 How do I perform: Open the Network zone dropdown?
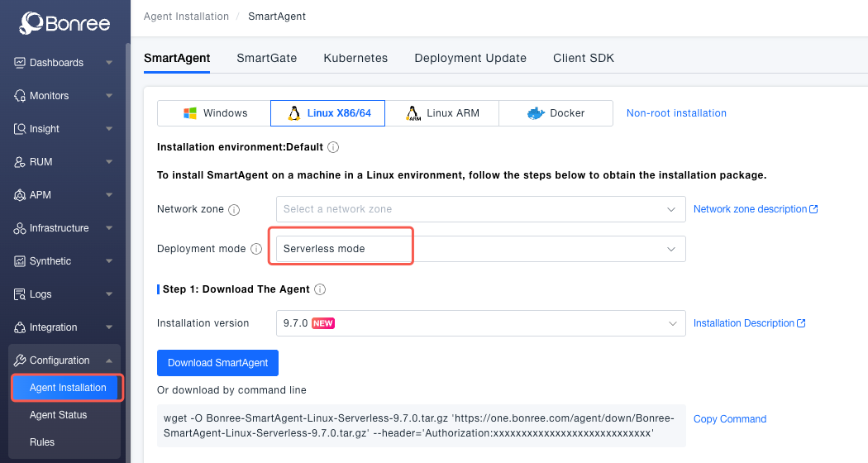click(480, 209)
